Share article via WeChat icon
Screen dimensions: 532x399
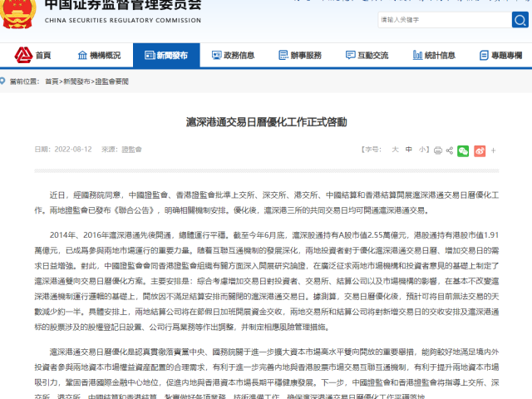coord(463,150)
